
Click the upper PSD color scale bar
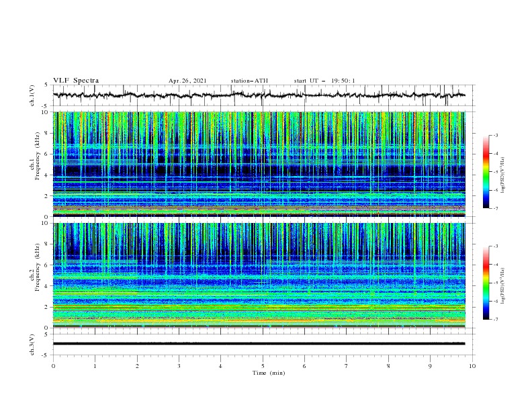[x=486, y=172]
